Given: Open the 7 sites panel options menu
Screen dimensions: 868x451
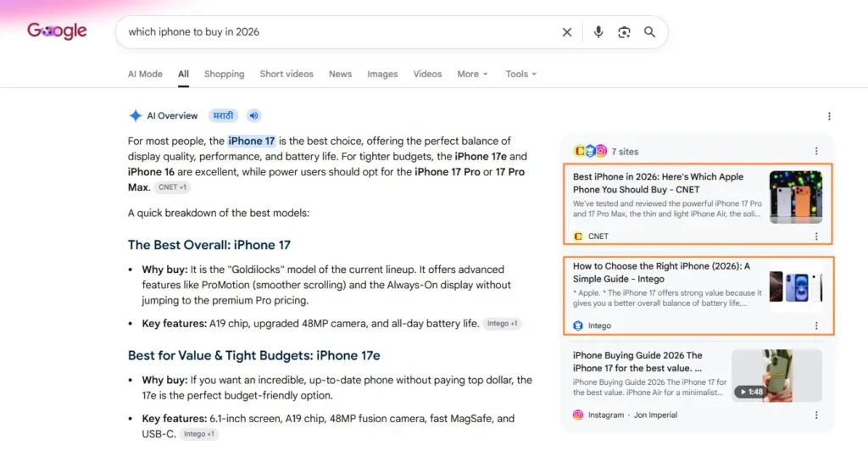Looking at the screenshot, I should 816,151.
